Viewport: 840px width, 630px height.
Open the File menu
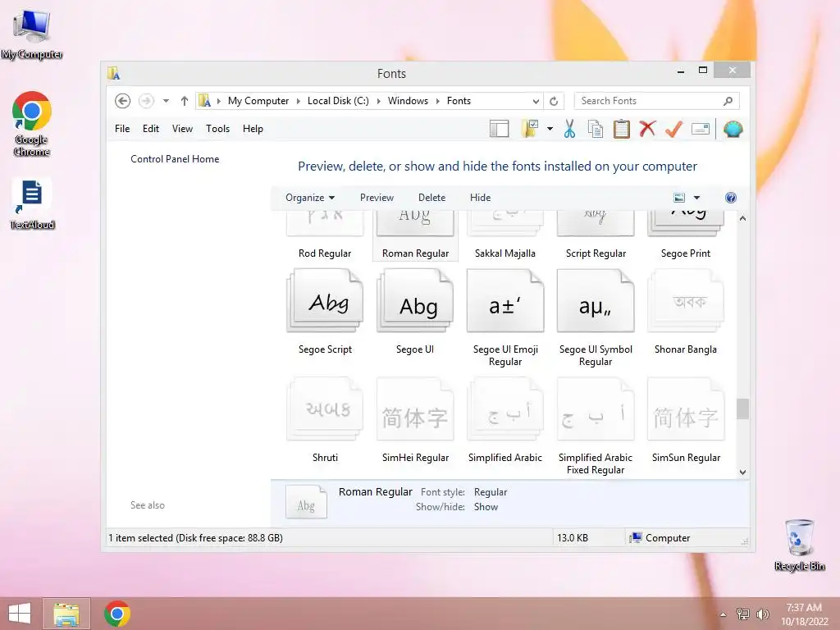122,129
